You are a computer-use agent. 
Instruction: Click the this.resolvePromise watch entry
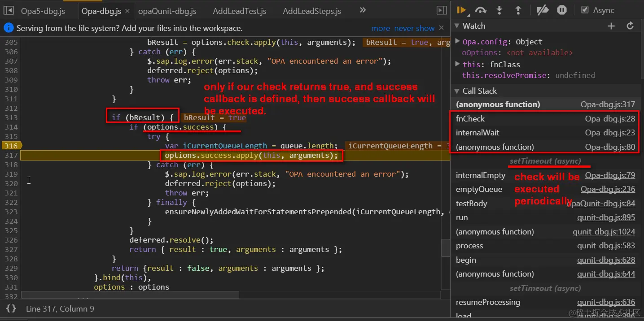point(529,75)
